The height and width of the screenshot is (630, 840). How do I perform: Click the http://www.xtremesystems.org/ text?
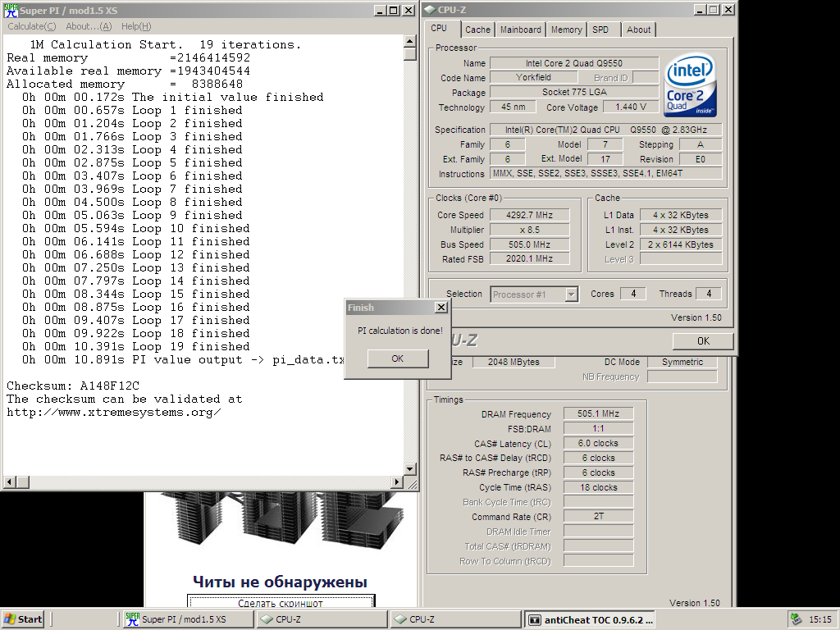tap(113, 413)
